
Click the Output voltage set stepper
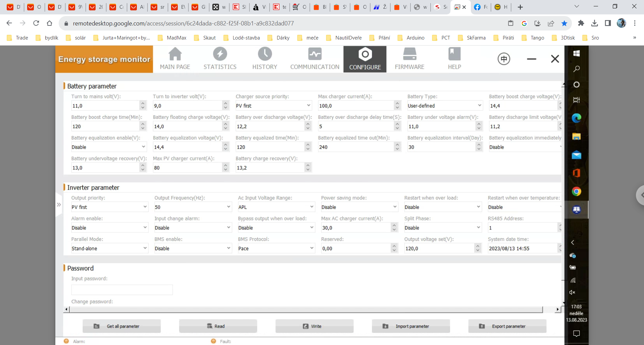pyautogui.click(x=478, y=249)
